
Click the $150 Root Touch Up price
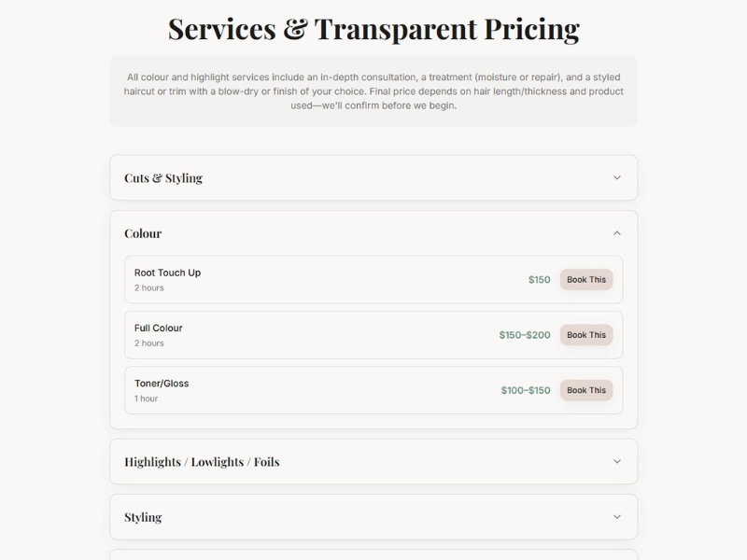click(x=540, y=279)
